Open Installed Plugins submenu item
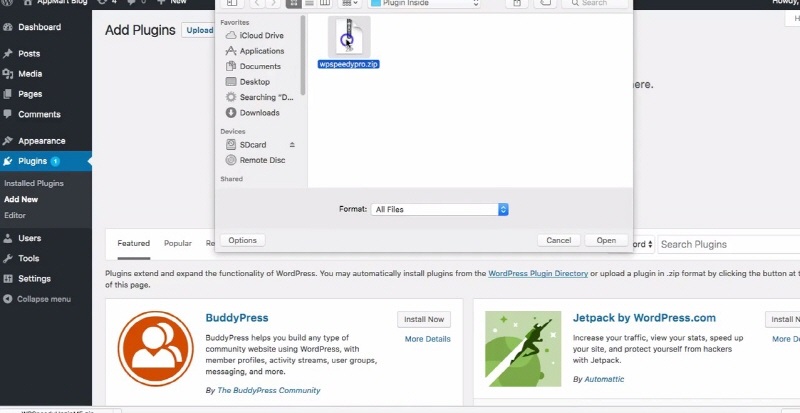The height and width of the screenshot is (413, 800). (x=34, y=183)
